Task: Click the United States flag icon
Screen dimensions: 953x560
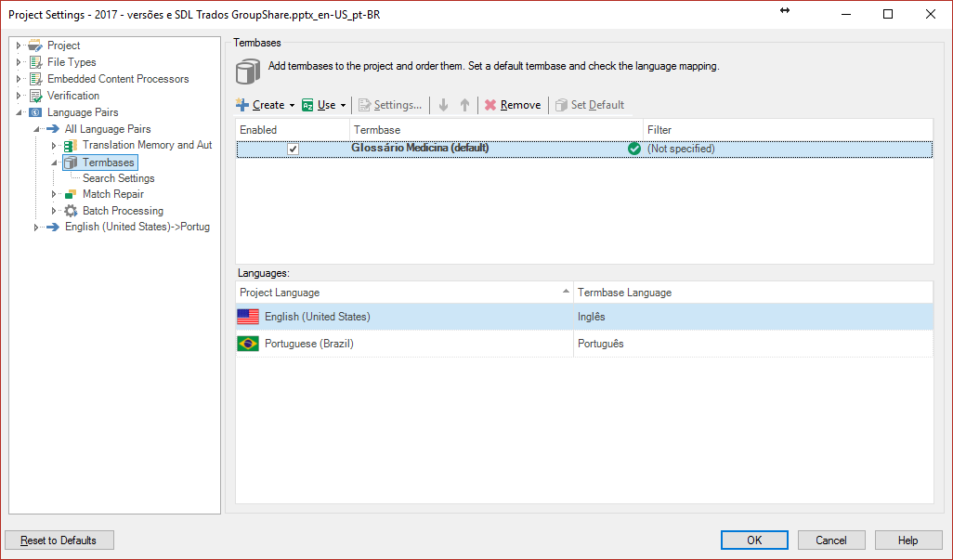Action: click(x=248, y=317)
